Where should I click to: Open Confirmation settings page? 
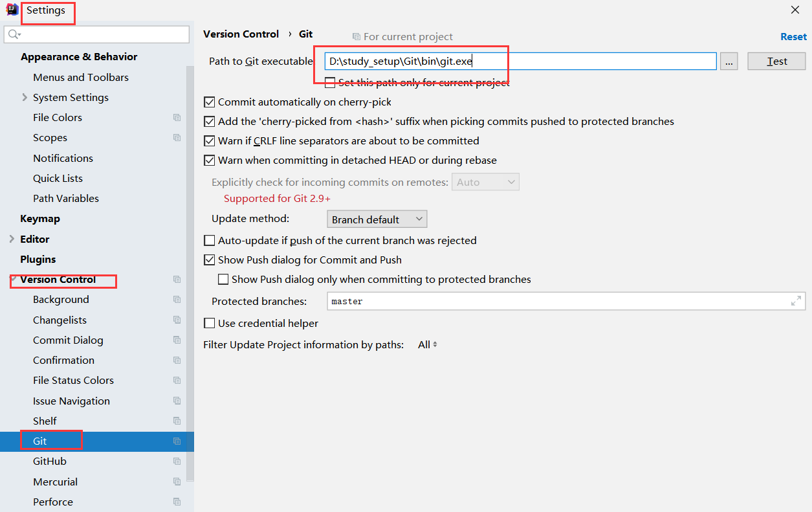coord(63,361)
